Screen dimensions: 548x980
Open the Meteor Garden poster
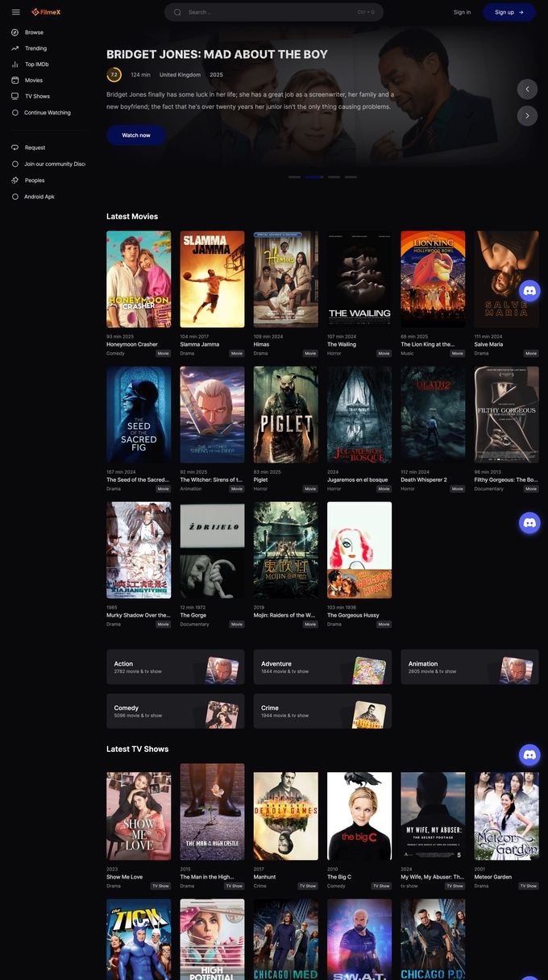(x=507, y=816)
